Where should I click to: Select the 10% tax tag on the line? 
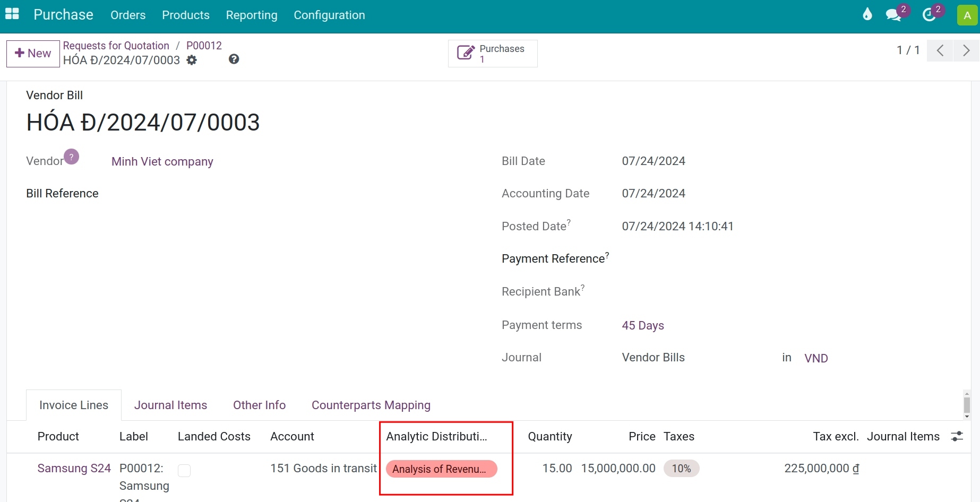[x=682, y=468]
